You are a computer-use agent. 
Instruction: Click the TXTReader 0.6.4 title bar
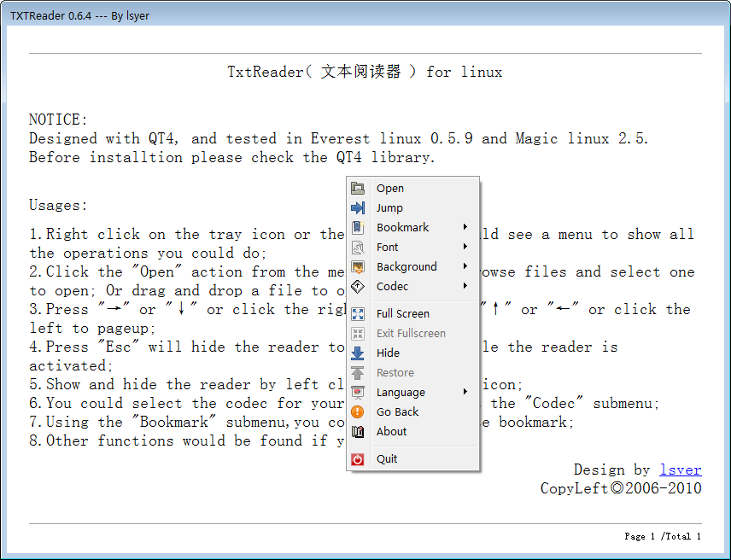coord(365,15)
